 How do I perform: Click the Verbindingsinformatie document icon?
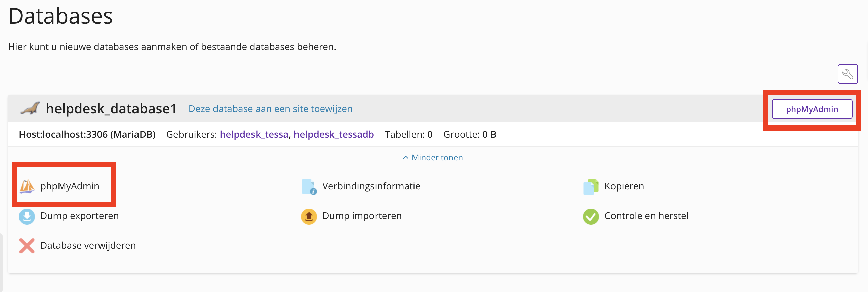click(309, 187)
